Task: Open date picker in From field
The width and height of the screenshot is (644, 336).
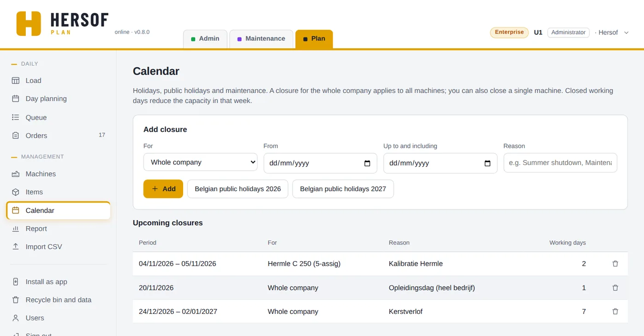Action: click(x=367, y=163)
